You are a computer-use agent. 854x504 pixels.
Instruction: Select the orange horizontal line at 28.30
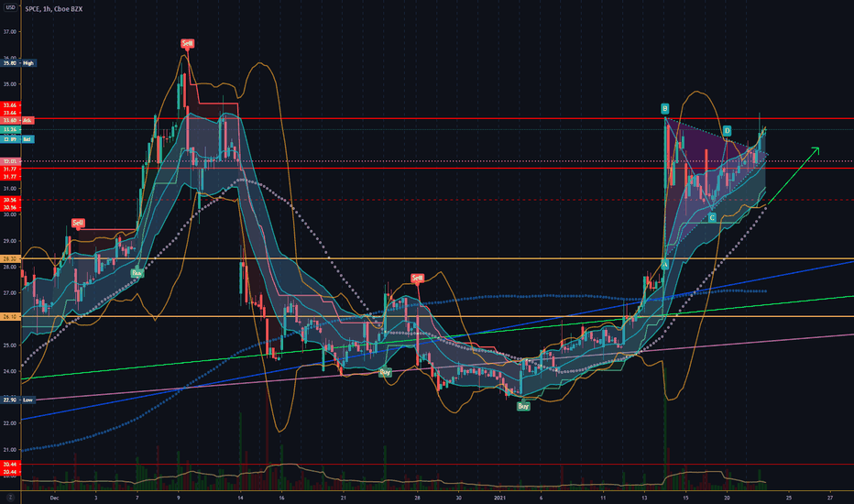click(x=436, y=258)
